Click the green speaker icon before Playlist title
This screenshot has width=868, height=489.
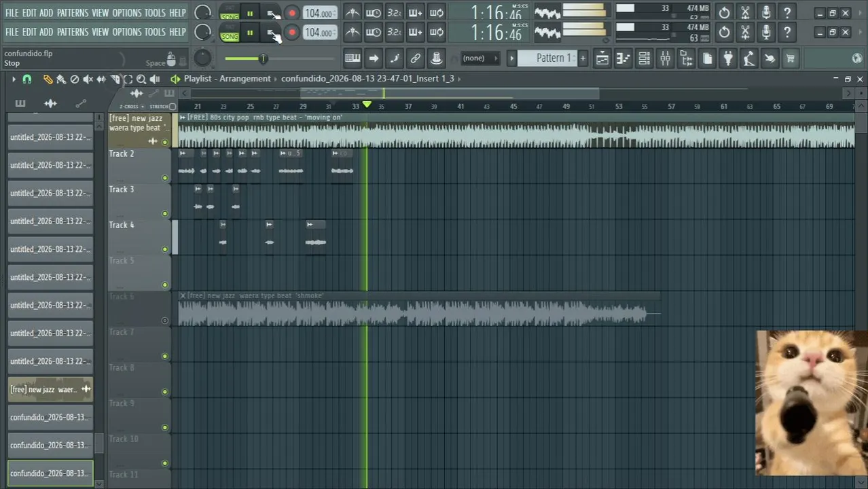click(175, 79)
